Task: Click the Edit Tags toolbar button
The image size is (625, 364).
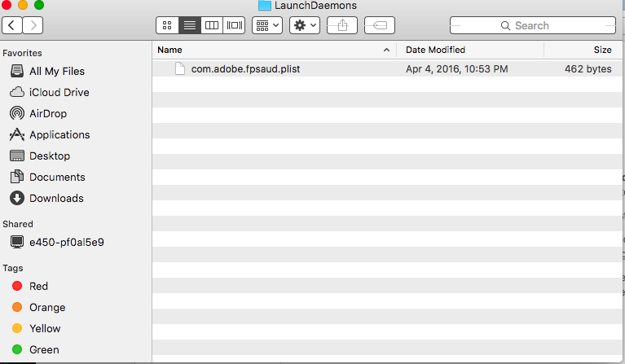Action: point(380,25)
